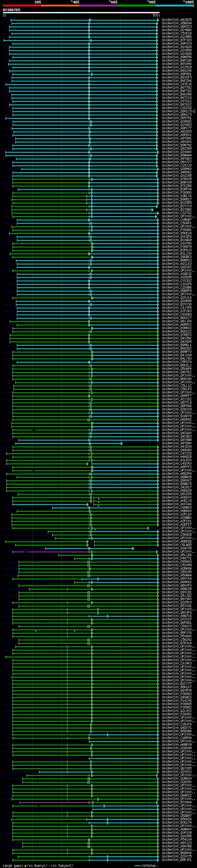Click the purple ~60% color legend segment
197x868 pixels.
coord(99,6)
